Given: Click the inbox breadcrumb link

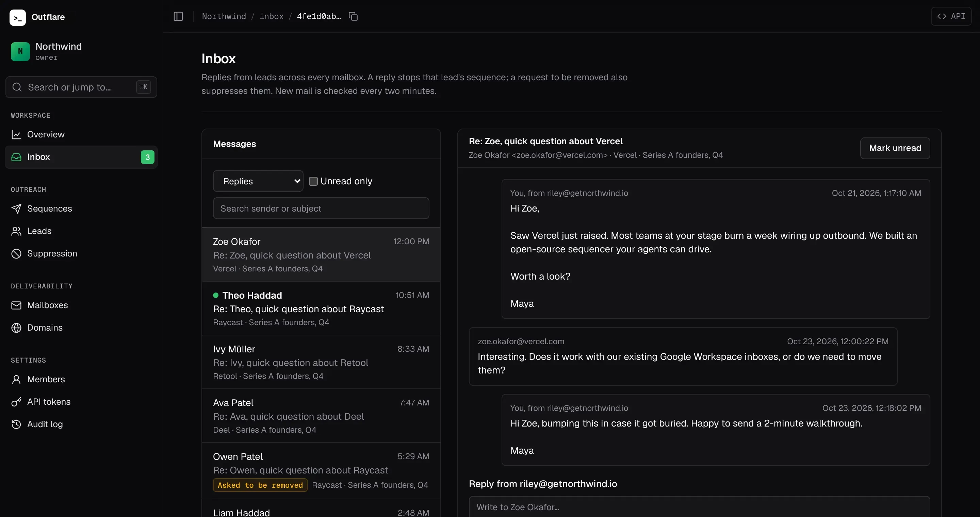Looking at the screenshot, I should (x=271, y=16).
